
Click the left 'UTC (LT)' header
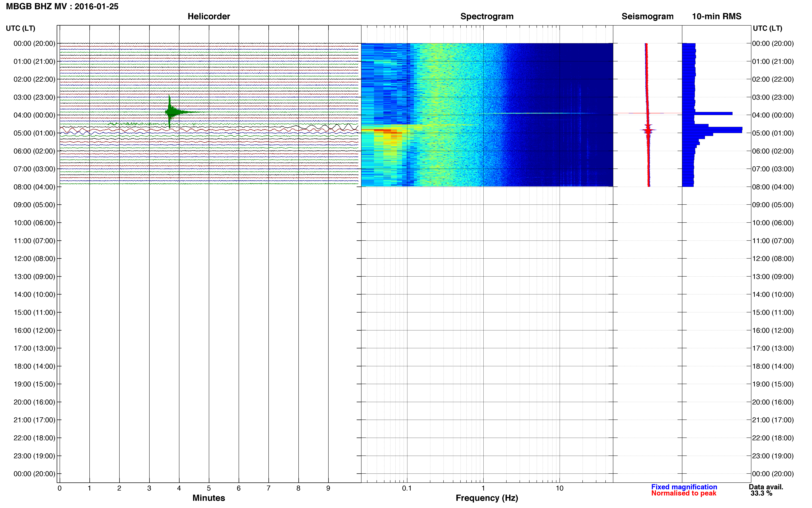(x=21, y=29)
